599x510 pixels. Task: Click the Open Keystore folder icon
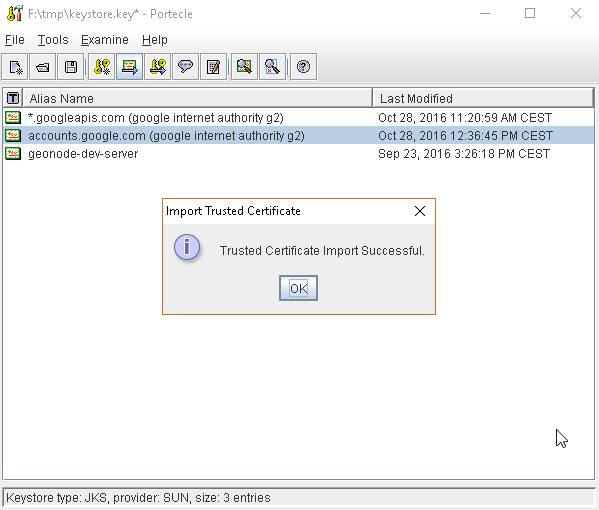click(x=43, y=67)
